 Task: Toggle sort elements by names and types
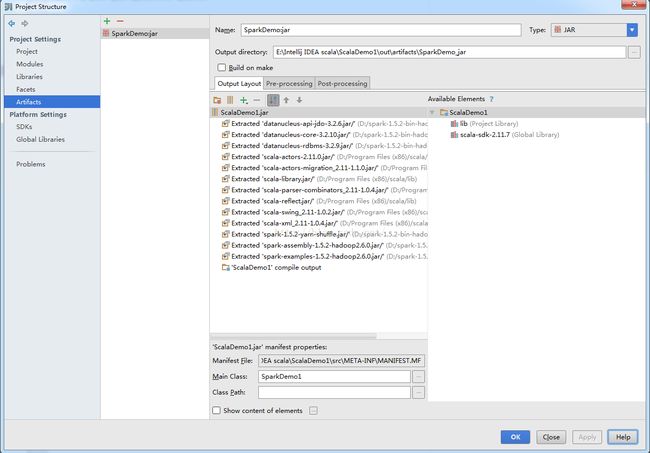(273, 100)
